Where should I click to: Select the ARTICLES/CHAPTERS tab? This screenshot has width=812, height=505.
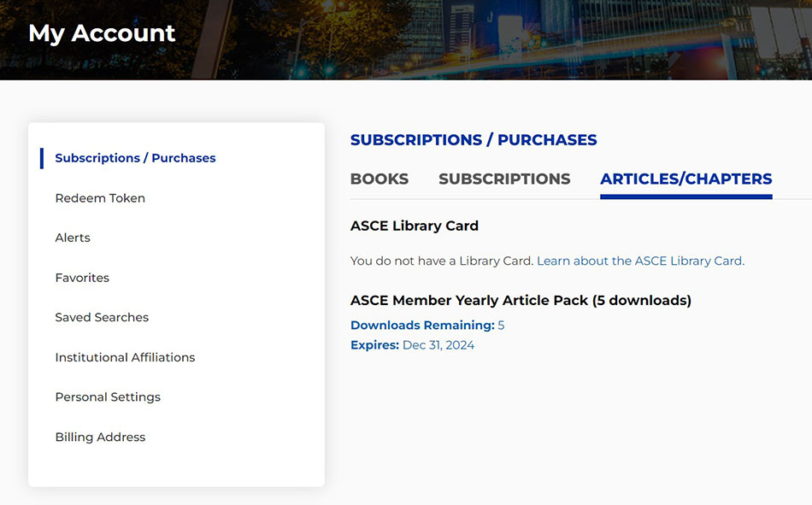point(685,179)
